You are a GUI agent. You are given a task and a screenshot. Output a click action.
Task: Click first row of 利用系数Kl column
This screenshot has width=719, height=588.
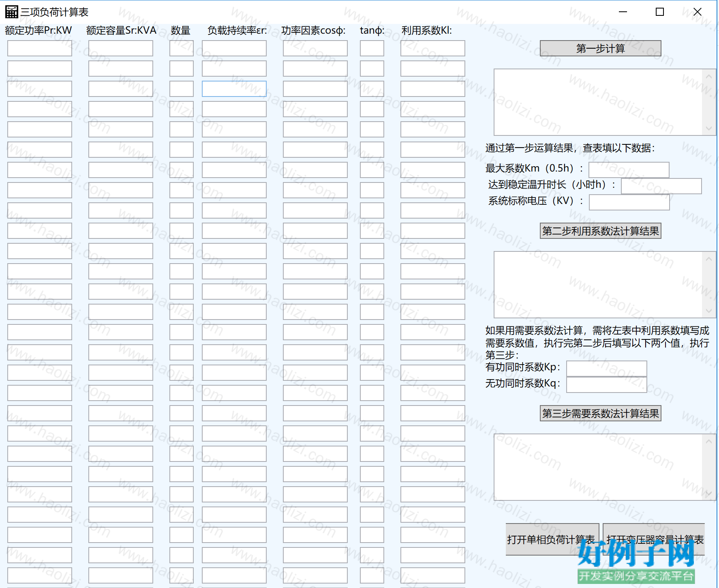[x=433, y=48]
